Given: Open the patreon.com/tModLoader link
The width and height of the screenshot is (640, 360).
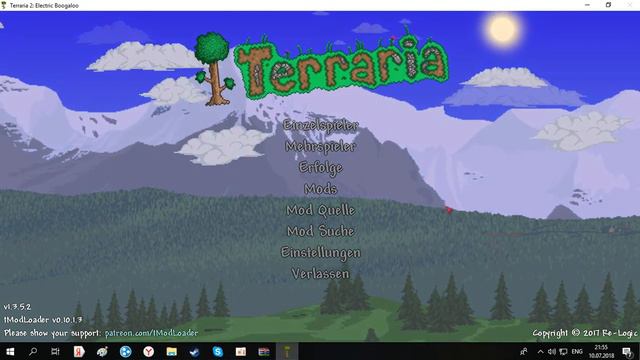Looking at the screenshot, I should 151,333.
